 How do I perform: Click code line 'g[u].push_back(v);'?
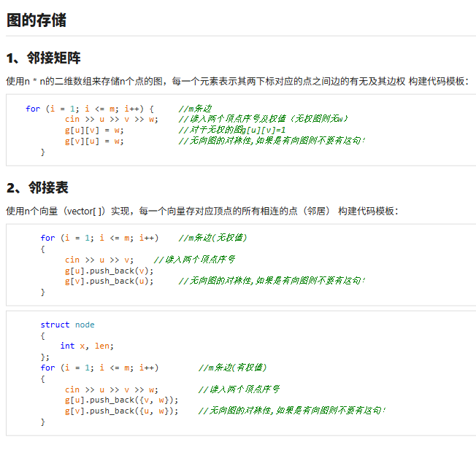click(x=109, y=271)
